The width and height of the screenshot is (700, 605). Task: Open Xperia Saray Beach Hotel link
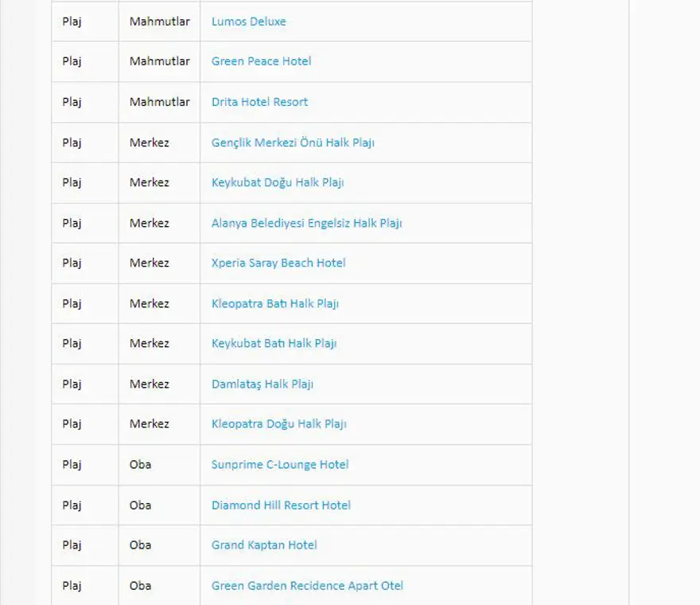click(278, 263)
